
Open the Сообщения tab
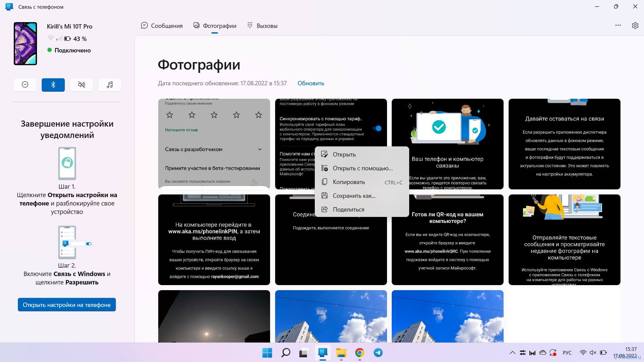coord(162,26)
